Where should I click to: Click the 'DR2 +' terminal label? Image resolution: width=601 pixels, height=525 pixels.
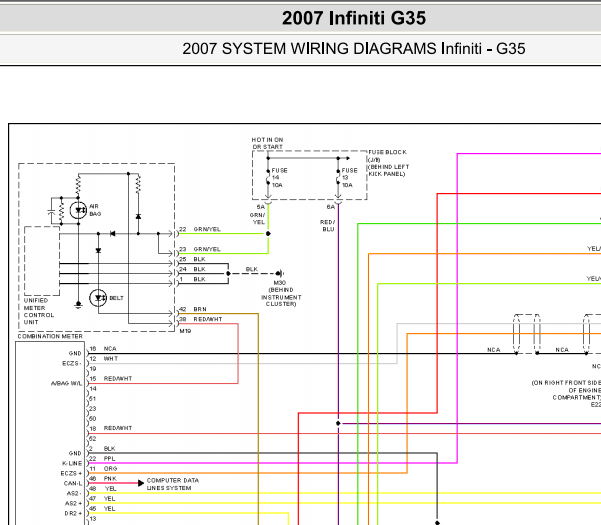pyautogui.click(x=73, y=513)
